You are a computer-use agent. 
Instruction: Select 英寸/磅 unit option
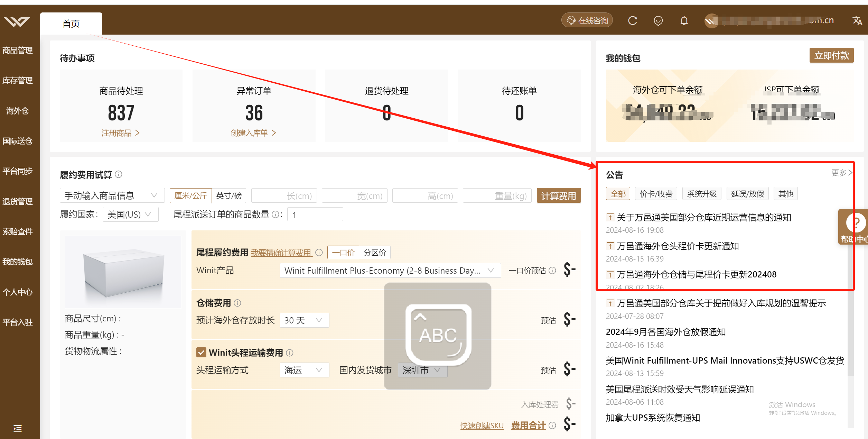[x=229, y=196]
